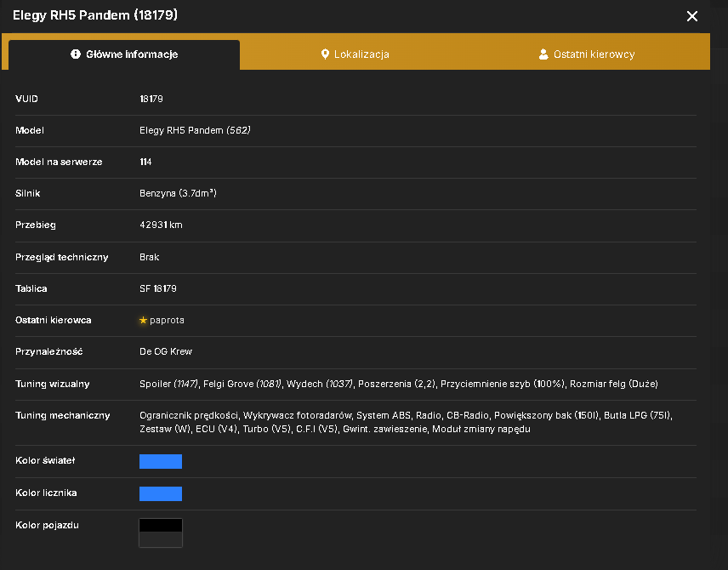Click the mileage value 42931 km

point(161,225)
